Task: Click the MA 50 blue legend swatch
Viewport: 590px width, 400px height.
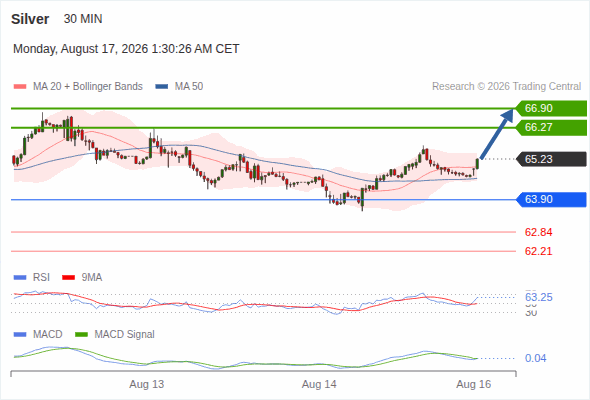Action: click(162, 87)
